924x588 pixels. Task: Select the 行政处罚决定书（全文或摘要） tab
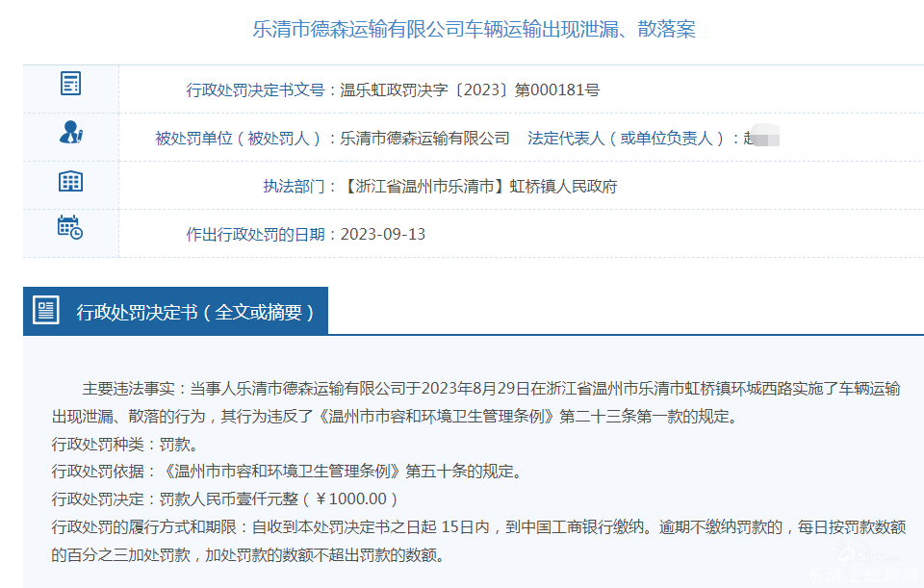pos(175,311)
